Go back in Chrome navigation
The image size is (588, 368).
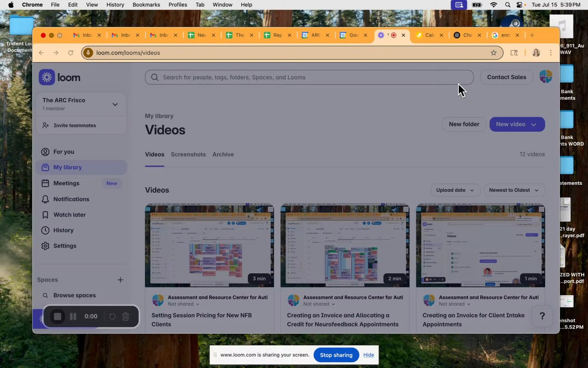click(41, 53)
